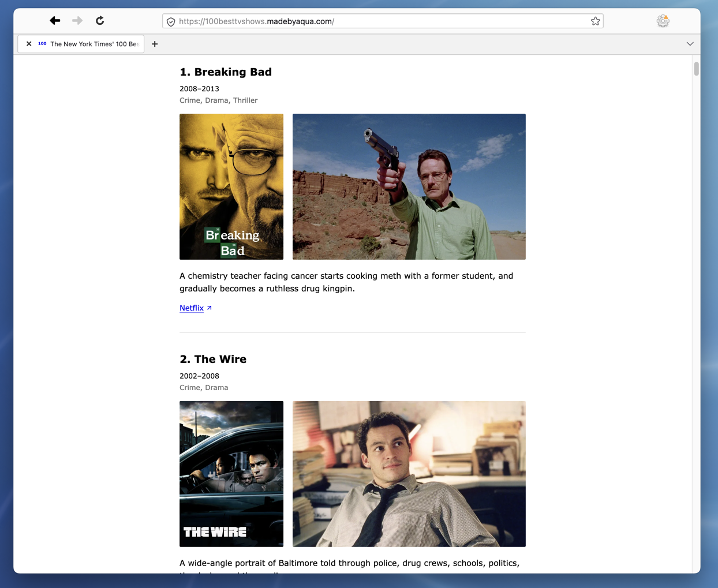Open a new tab with plus button
718x588 pixels.
coord(155,44)
